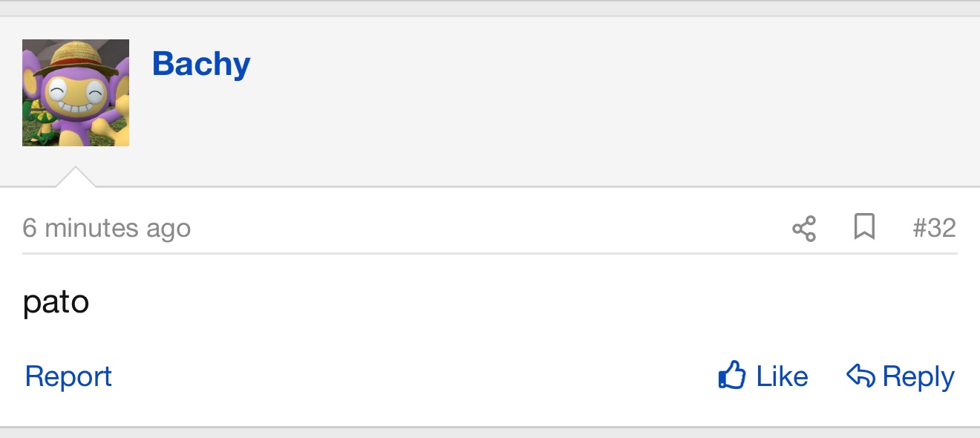
Task: Toggle the bookmark state for post #32
Action: point(864,227)
